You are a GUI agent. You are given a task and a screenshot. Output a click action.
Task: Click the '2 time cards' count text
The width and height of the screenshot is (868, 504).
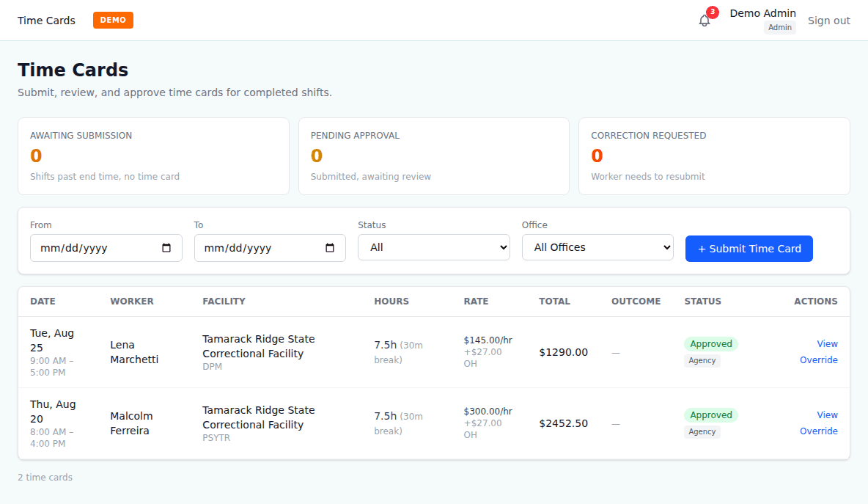coord(45,478)
